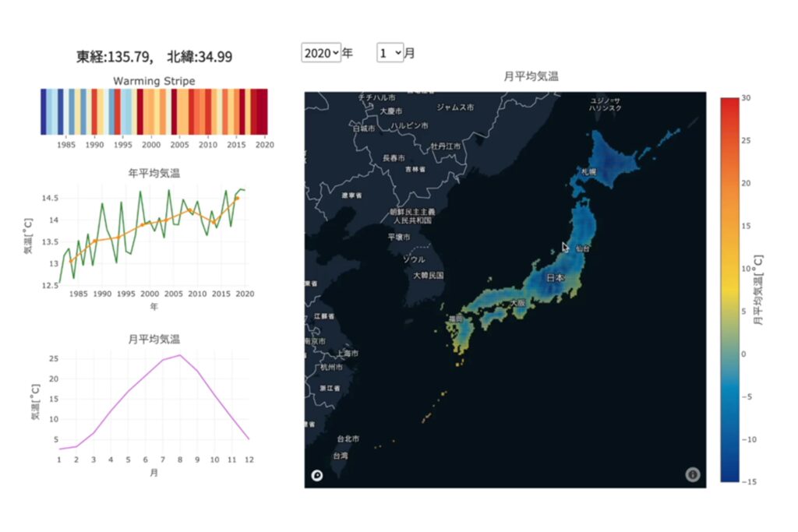Image resolution: width=798 pixels, height=532 pixels.
Task: Click the red top of temperature colorbar
Action: tap(729, 102)
